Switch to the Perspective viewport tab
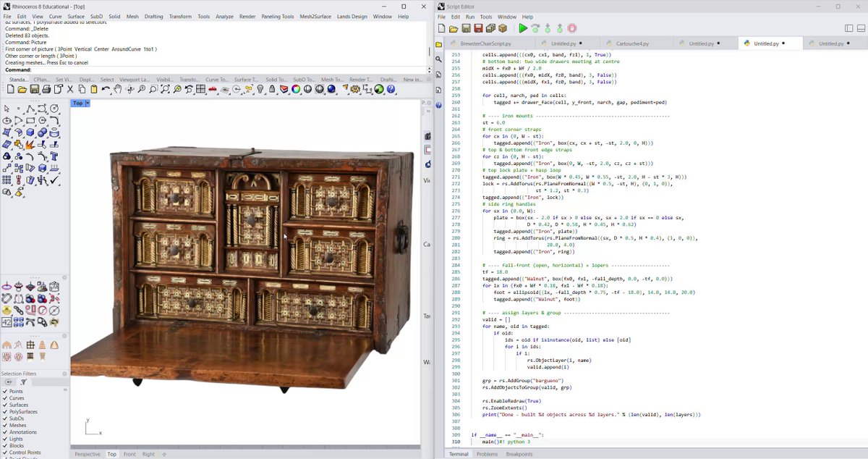This screenshot has width=868, height=459. 88,454
